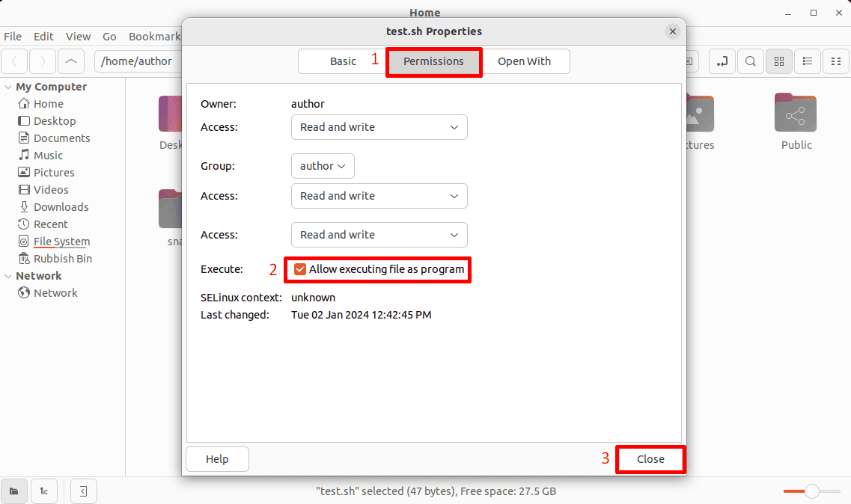Toggle the hide side pane button
Viewport: 851px width, 504px height.
pyautogui.click(x=83, y=491)
